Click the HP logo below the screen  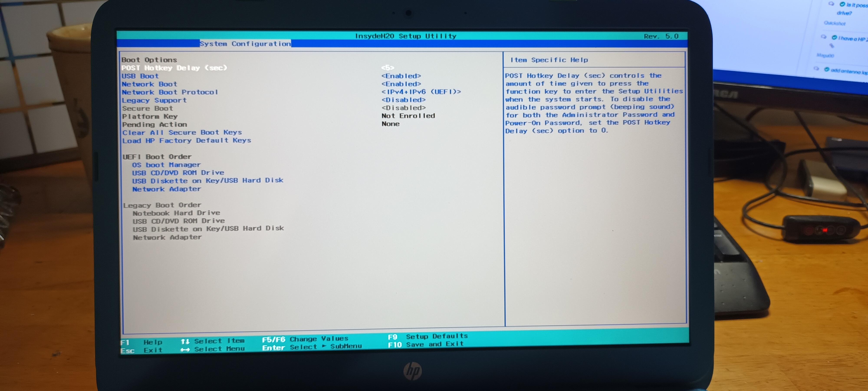pyautogui.click(x=413, y=371)
